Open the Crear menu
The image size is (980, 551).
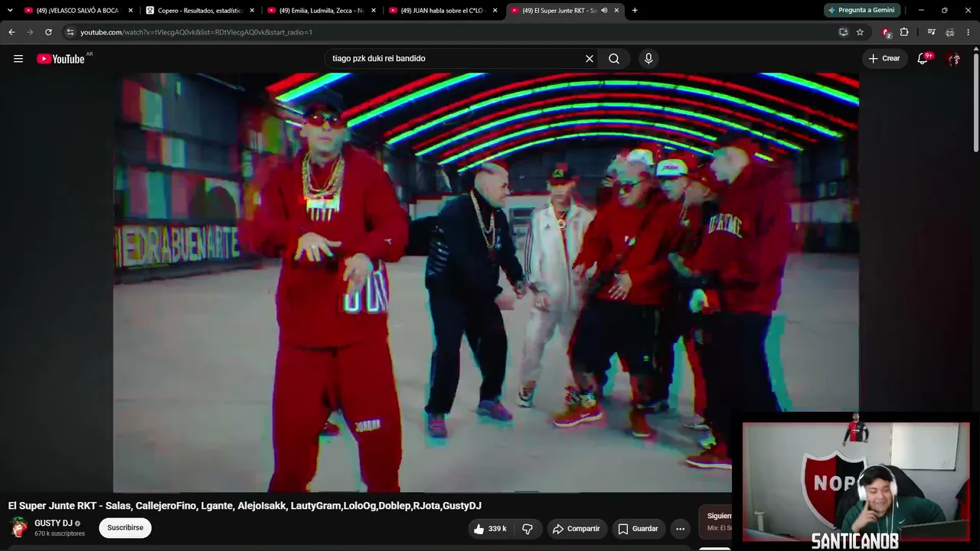click(x=884, y=59)
